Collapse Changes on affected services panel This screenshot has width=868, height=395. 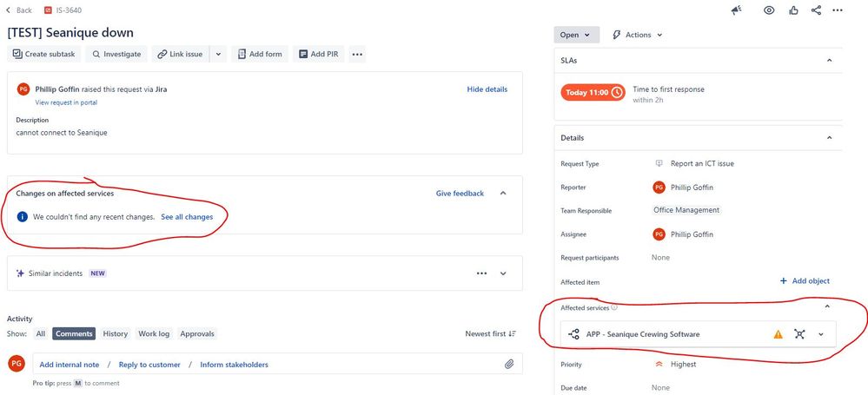tap(503, 193)
